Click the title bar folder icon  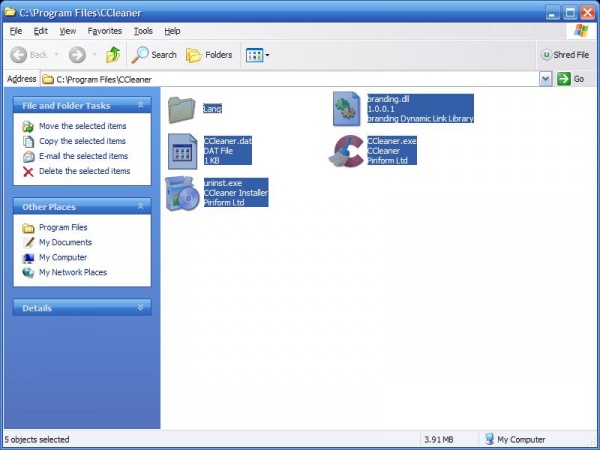(x=10, y=12)
